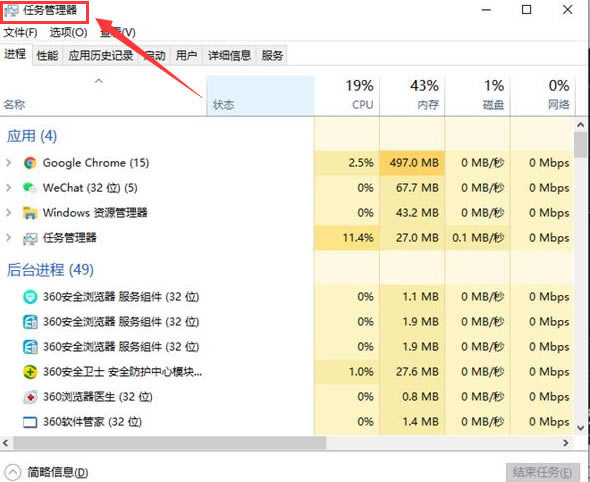Click the 1.4 MB memory cell
Screen dimensions: 590x482
(412, 422)
